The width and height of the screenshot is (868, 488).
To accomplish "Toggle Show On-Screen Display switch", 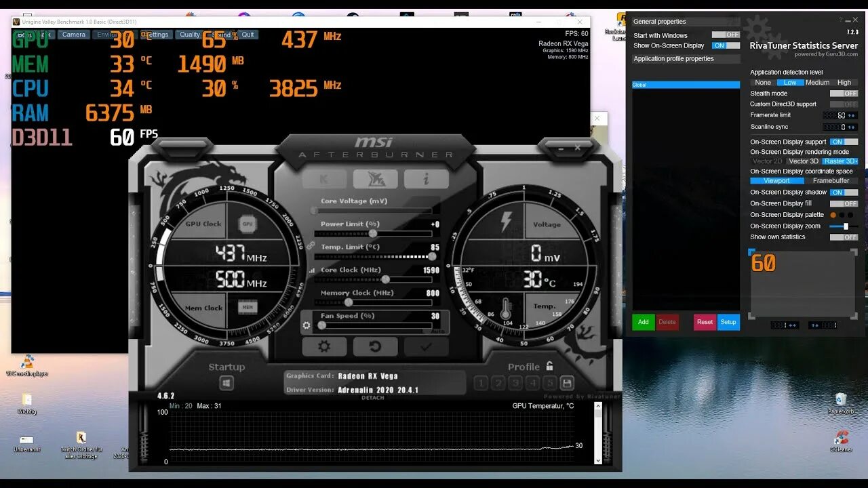I will [x=726, y=45].
